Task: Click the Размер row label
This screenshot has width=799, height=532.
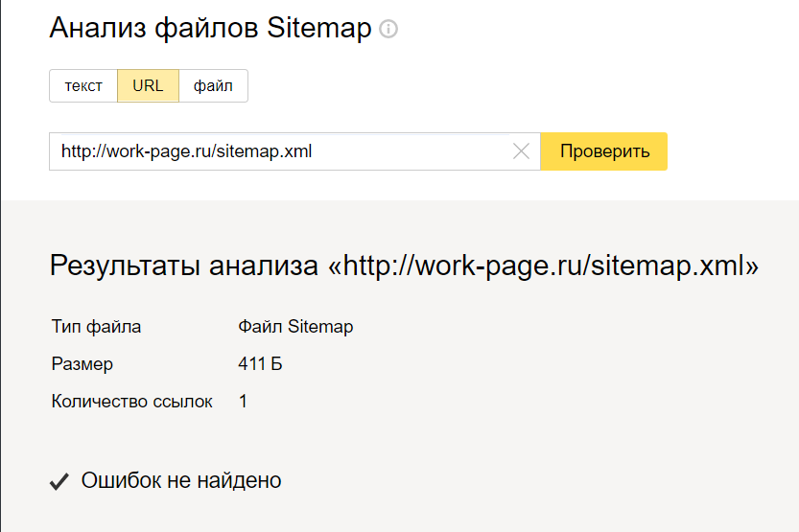Action: click(x=82, y=364)
